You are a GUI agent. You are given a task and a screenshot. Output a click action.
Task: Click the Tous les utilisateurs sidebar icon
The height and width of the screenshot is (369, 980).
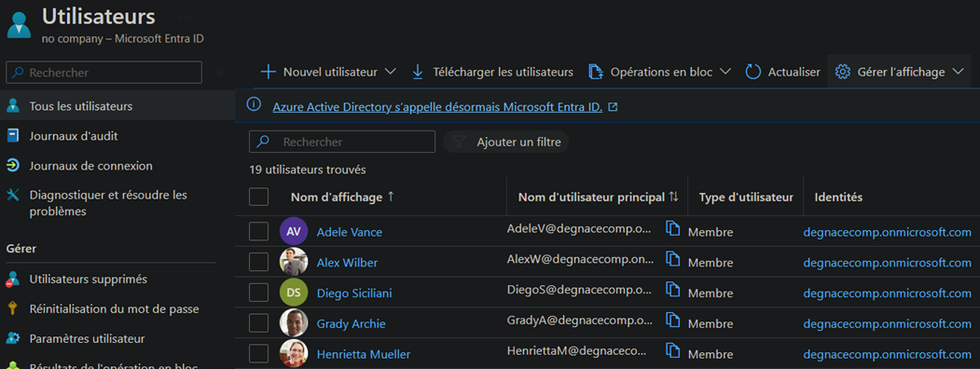(13, 105)
